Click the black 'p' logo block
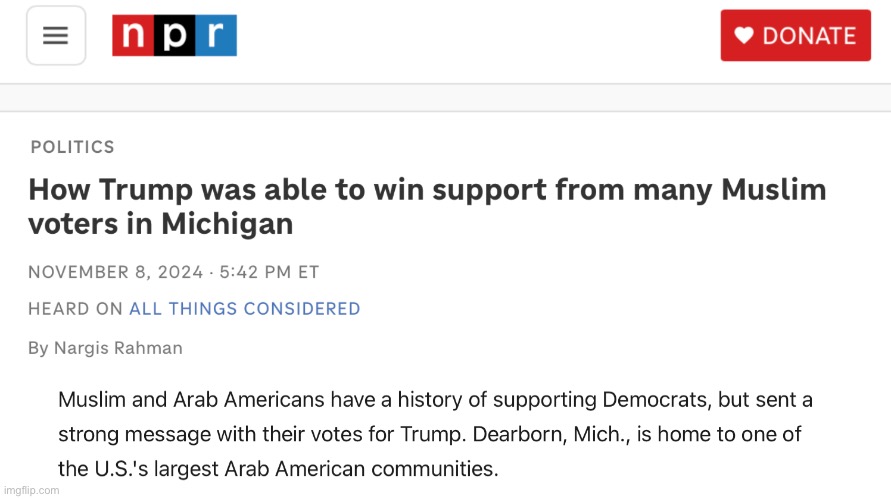891x499 pixels. tap(174, 36)
